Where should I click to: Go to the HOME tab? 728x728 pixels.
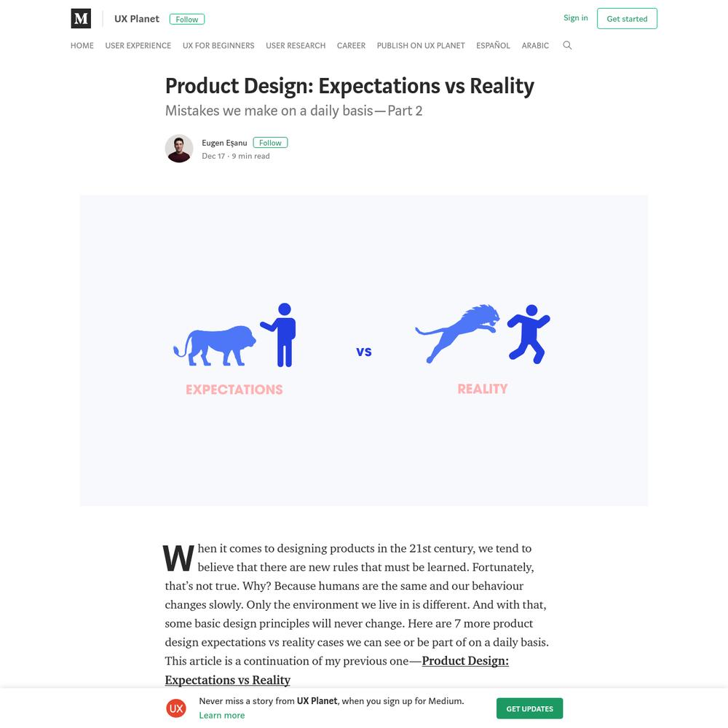[x=82, y=45]
